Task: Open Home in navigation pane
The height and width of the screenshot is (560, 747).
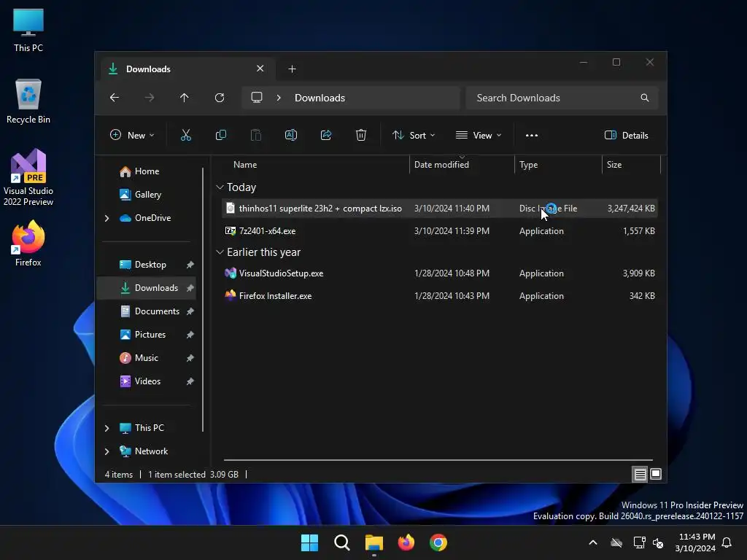Action: click(147, 171)
